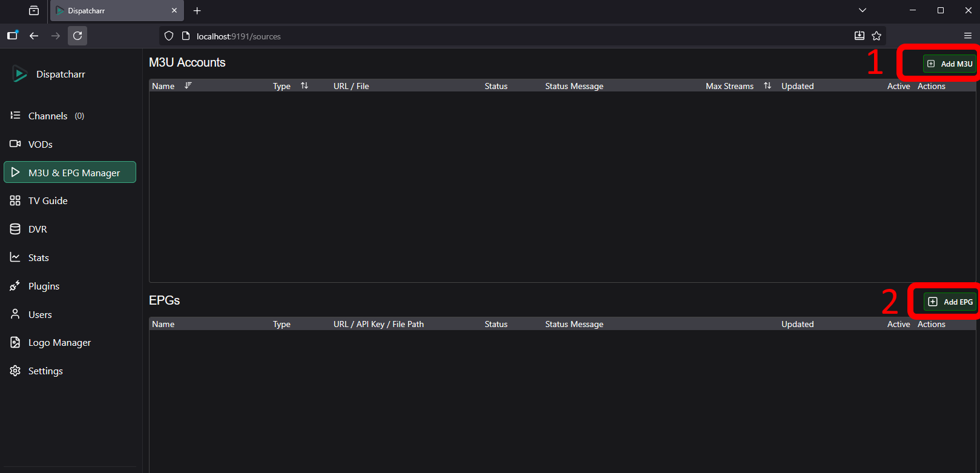Click the M3U Status Message column header
This screenshot has height=473, width=980.
coord(574,86)
